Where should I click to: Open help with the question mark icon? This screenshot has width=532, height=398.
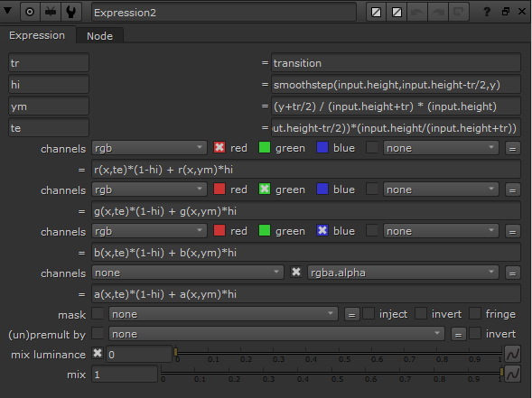(487, 12)
